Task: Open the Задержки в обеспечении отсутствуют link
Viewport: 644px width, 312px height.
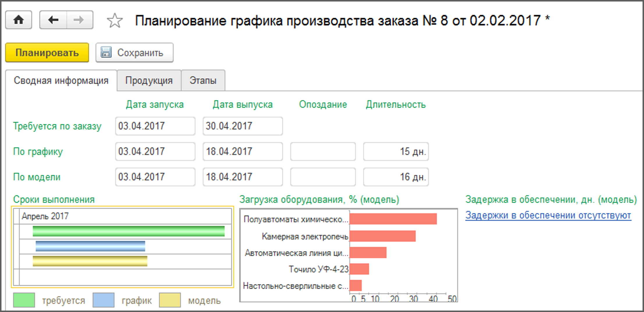Action: coord(548,215)
